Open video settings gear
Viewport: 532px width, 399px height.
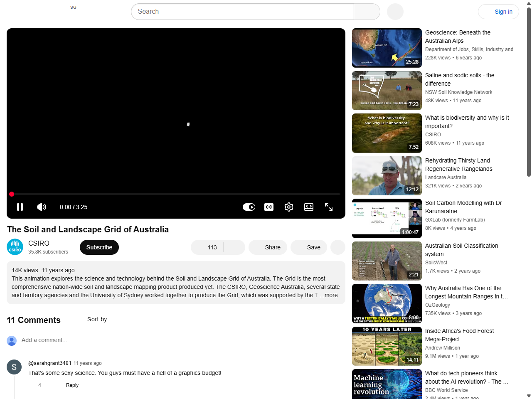289,207
